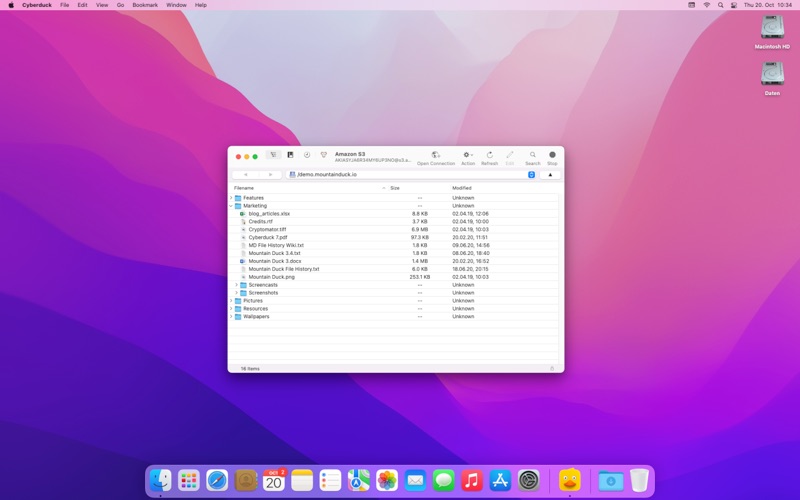
Task: Open the Action gear menu
Action: [x=467, y=155]
